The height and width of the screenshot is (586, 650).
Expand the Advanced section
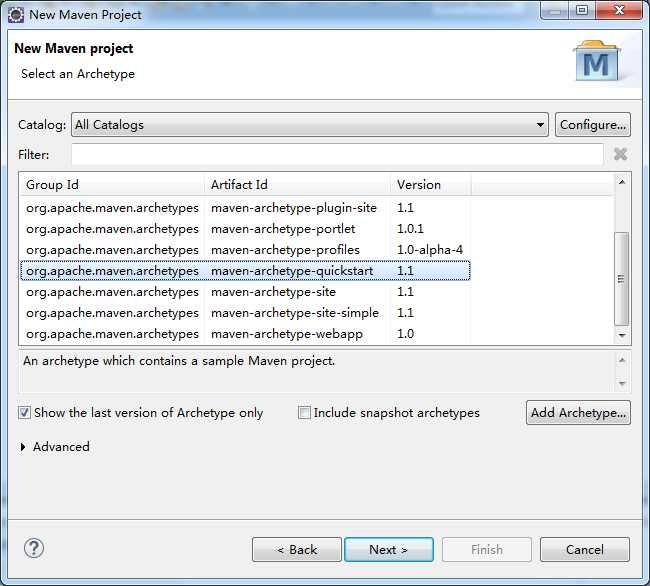[x=23, y=447]
